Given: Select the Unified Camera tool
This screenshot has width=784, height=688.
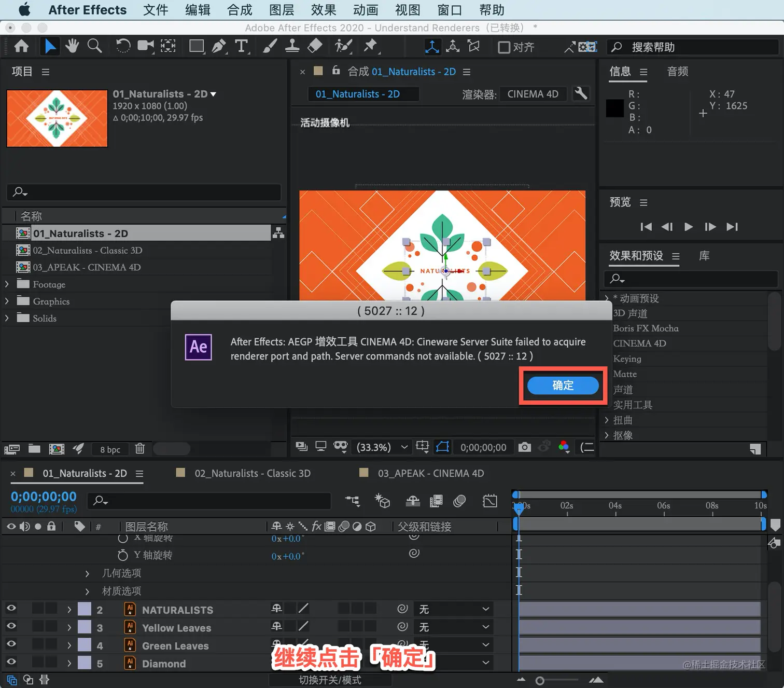Looking at the screenshot, I should pyautogui.click(x=146, y=47).
